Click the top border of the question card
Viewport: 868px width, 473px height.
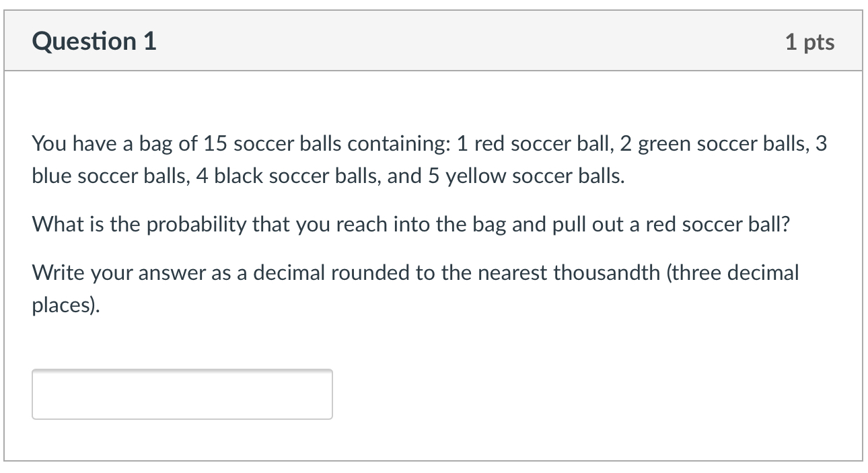pos(434,11)
